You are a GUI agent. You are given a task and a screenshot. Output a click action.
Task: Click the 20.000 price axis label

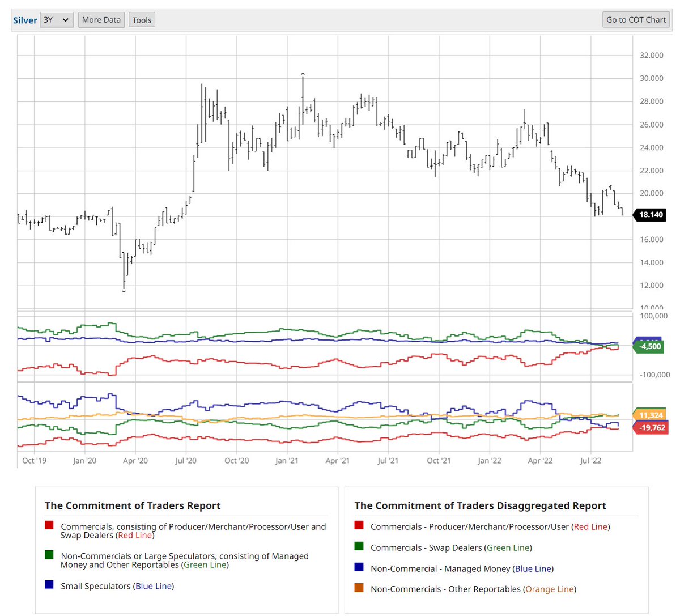(652, 193)
